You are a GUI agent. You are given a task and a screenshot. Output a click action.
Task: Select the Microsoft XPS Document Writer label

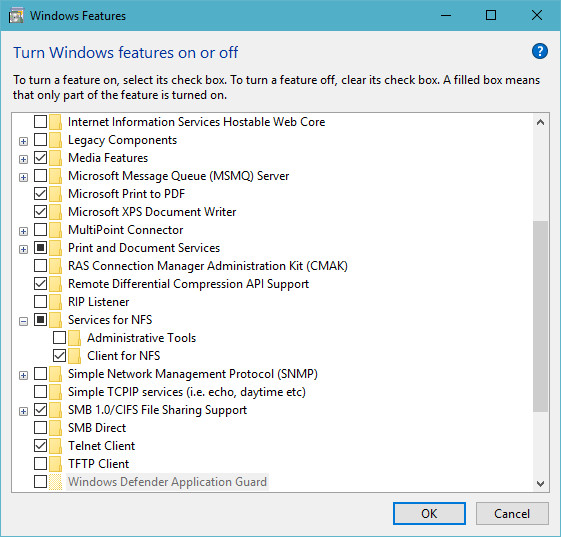tap(152, 212)
